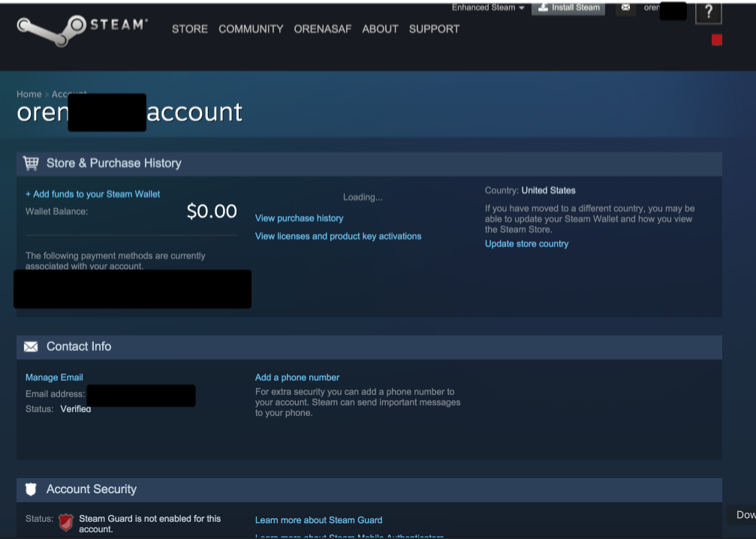Click the Wallet Balance label

pos(56,211)
